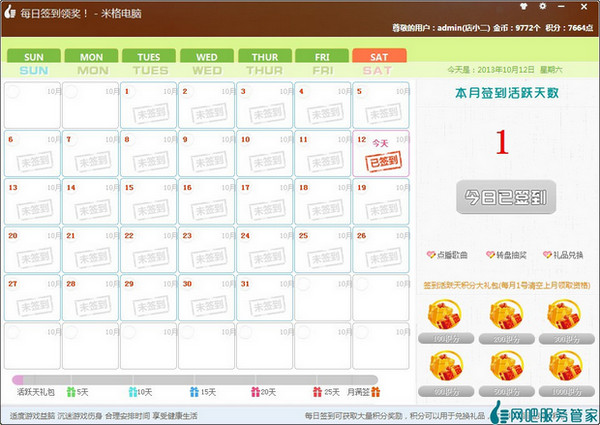Click the gift box icon above 500积分
The width and height of the screenshot is (600, 425).
click(506, 367)
